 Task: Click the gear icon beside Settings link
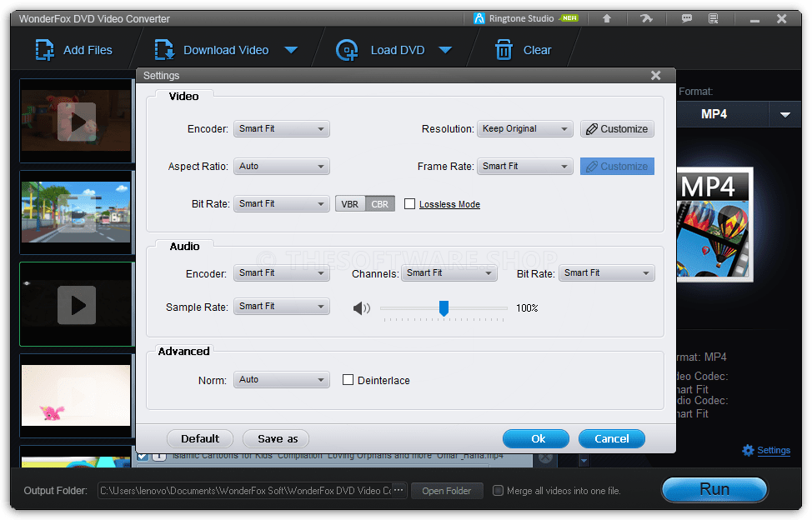748,450
